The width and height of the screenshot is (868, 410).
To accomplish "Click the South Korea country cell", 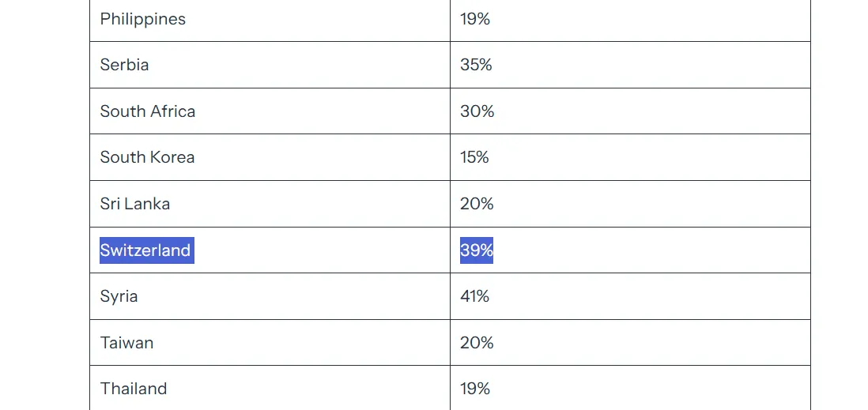I will click(147, 157).
